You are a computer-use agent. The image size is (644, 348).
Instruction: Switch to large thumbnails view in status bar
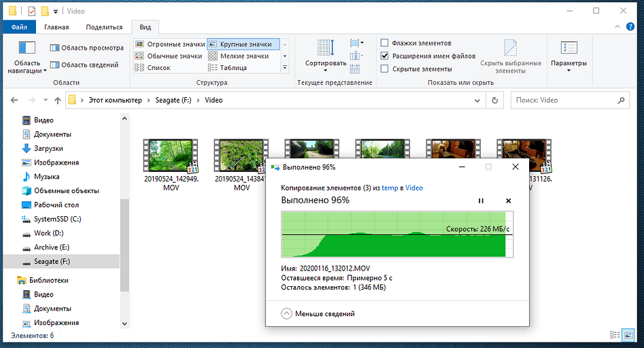click(630, 335)
